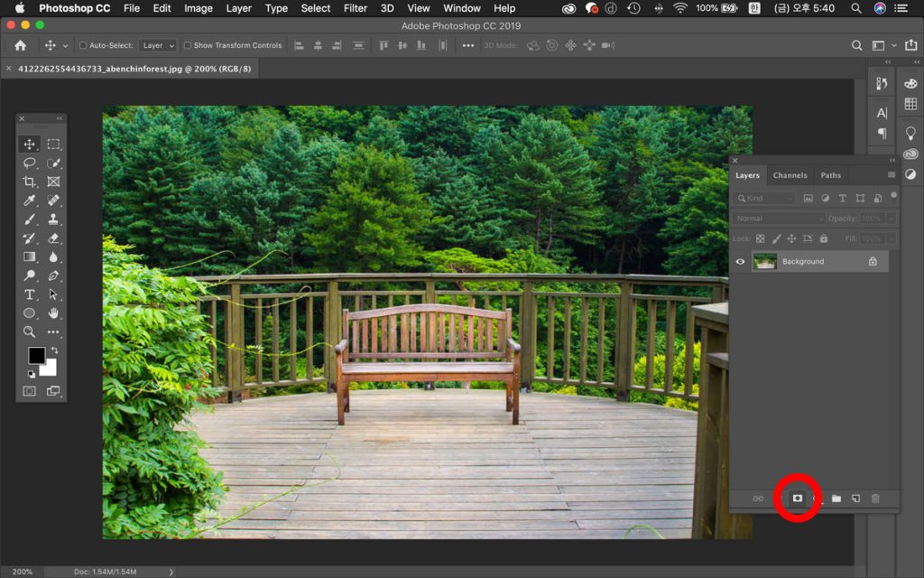Open the Filter menu
The height and width of the screenshot is (578, 924).
pyautogui.click(x=356, y=8)
